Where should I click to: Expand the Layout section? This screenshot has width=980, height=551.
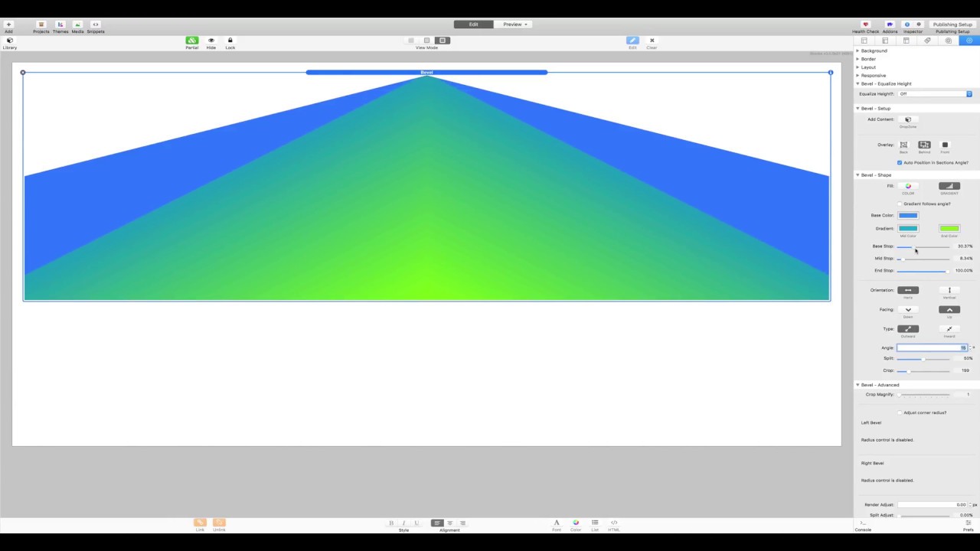click(x=857, y=67)
